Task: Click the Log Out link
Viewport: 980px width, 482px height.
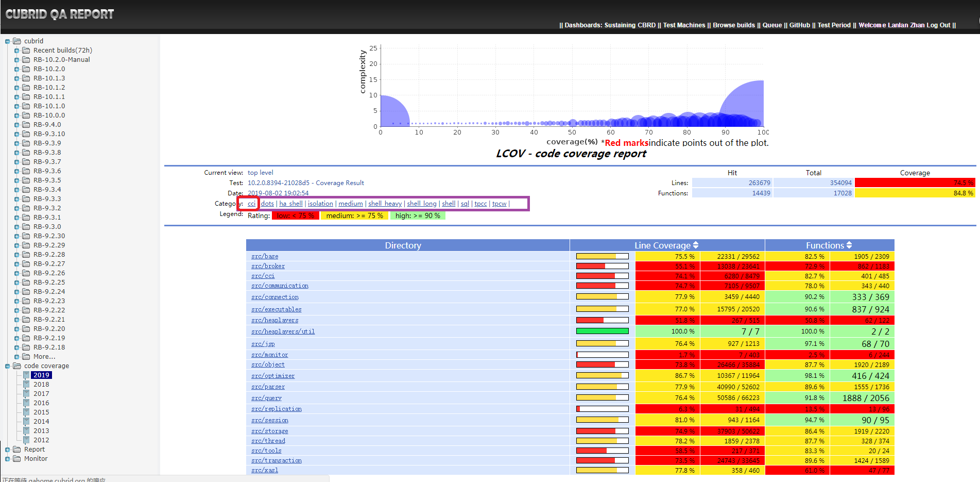Action: [x=938, y=25]
